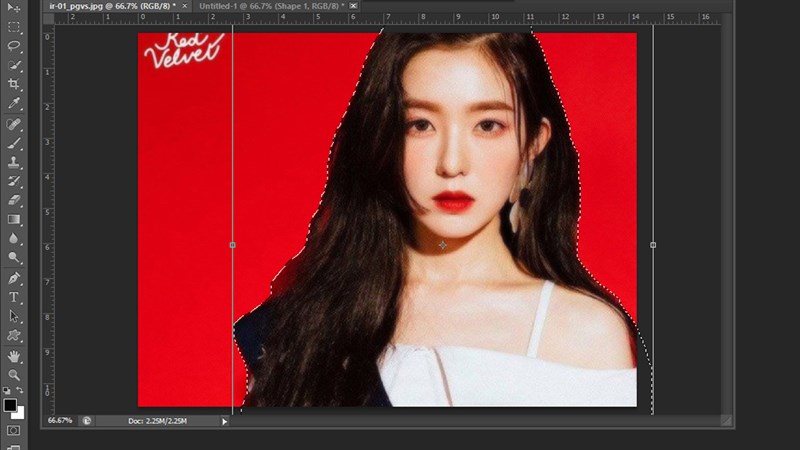Click the status bar preview icon
Viewport: 800px width, 450px height.
pos(87,421)
